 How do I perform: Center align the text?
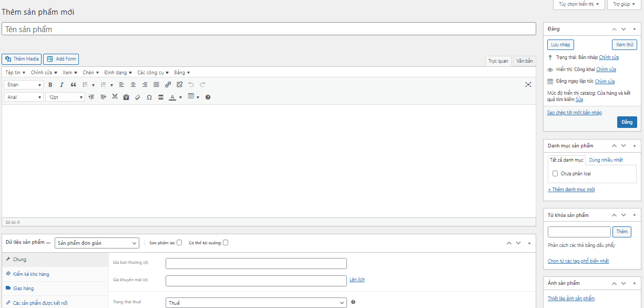tap(133, 85)
